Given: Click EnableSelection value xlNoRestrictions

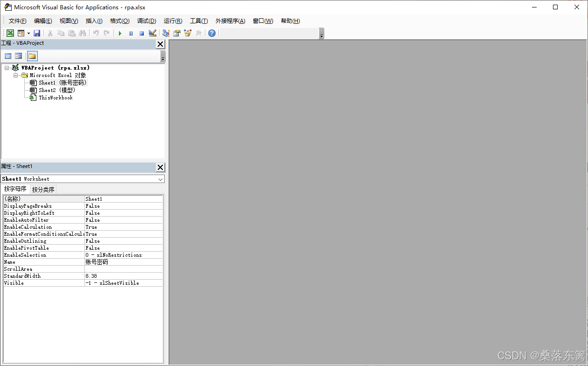Looking at the screenshot, I should (x=124, y=255).
